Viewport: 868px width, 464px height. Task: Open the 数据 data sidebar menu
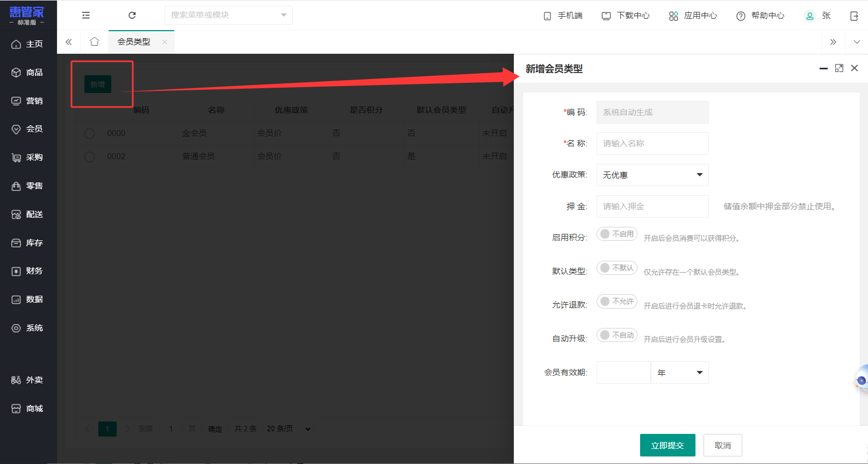pyautogui.click(x=28, y=299)
